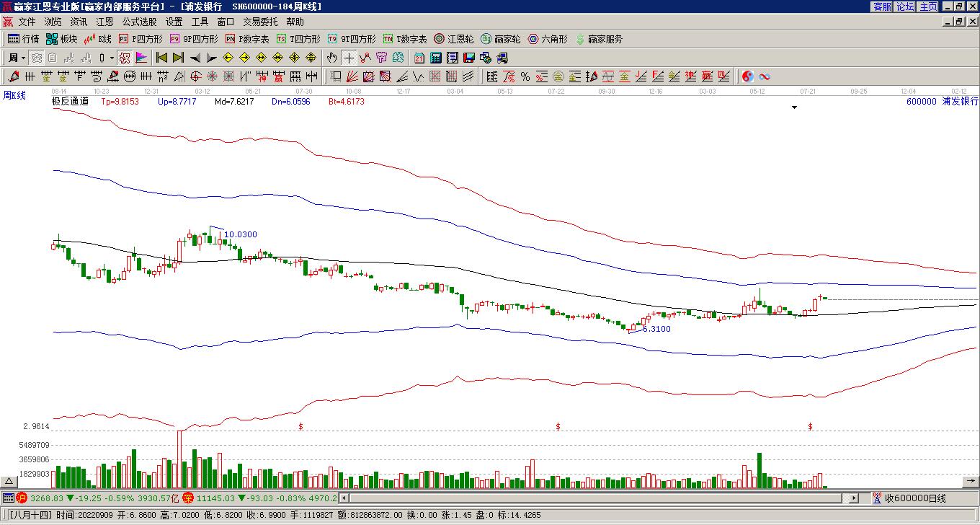Select the red fan lines tool

click(x=352, y=76)
